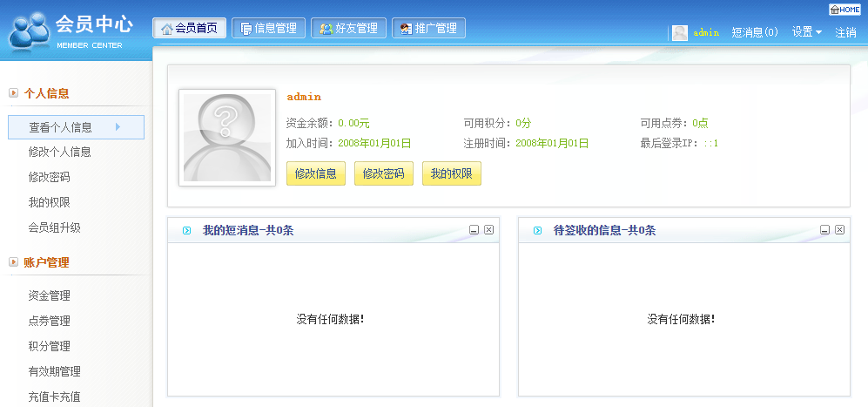
Task: Click the 我的权限 yellow button
Action: pyautogui.click(x=451, y=173)
